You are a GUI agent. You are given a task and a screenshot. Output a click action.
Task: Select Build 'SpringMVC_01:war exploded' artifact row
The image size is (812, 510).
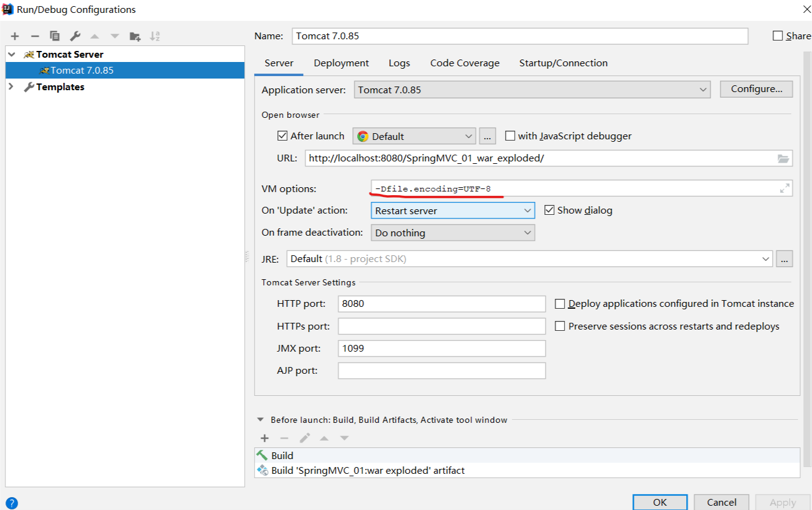point(527,471)
